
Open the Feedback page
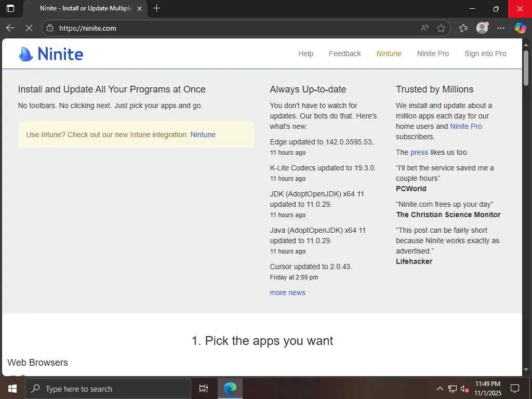(x=345, y=54)
